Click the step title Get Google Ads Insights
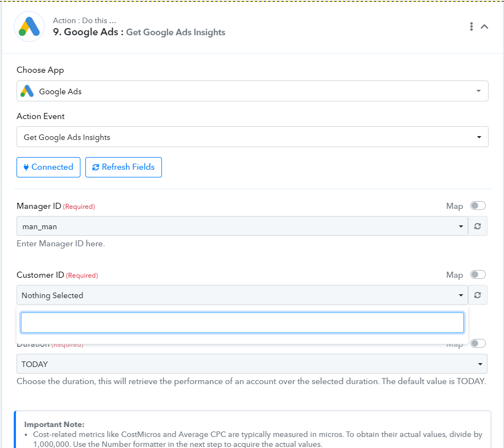This screenshot has width=504, height=448. [176, 32]
